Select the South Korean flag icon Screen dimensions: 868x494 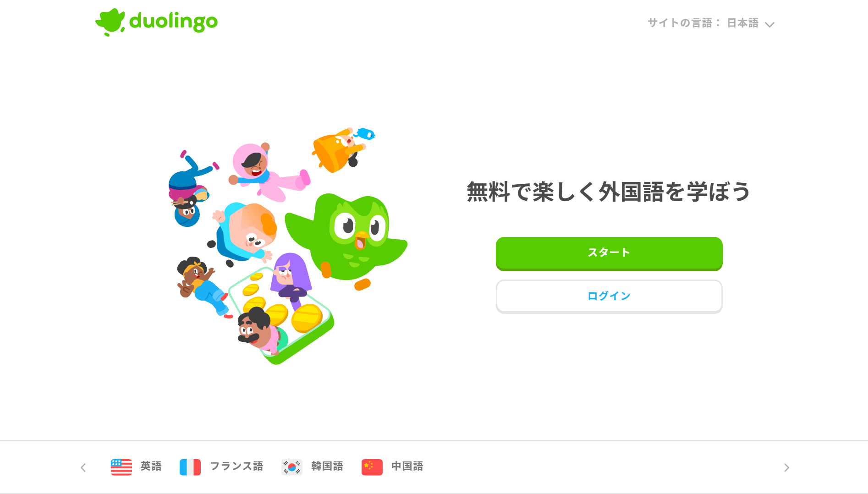pyautogui.click(x=292, y=467)
